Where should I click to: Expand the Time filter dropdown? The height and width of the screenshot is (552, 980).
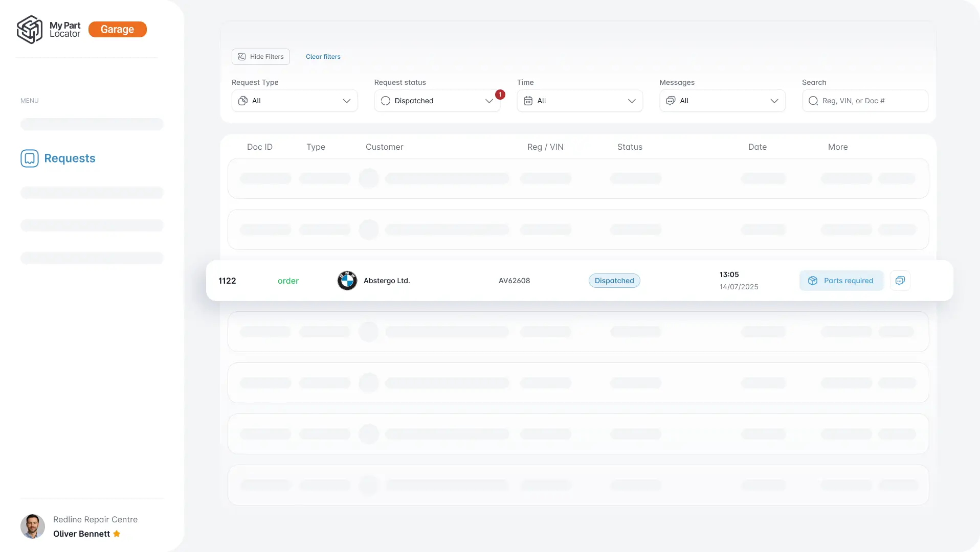tap(580, 101)
